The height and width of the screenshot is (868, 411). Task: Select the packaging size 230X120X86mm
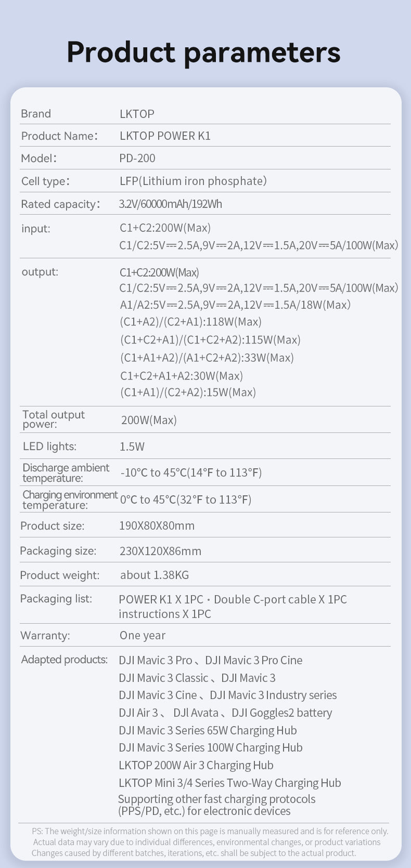[160, 551]
